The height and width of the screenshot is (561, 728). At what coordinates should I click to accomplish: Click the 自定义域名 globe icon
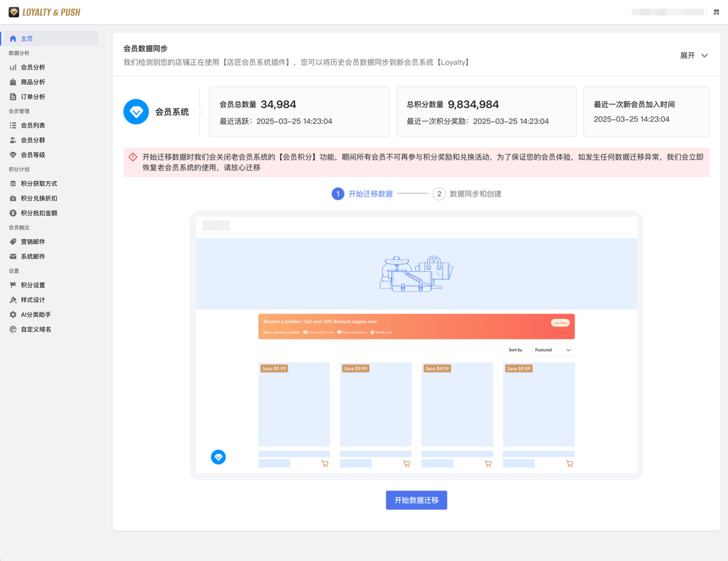pyautogui.click(x=13, y=329)
